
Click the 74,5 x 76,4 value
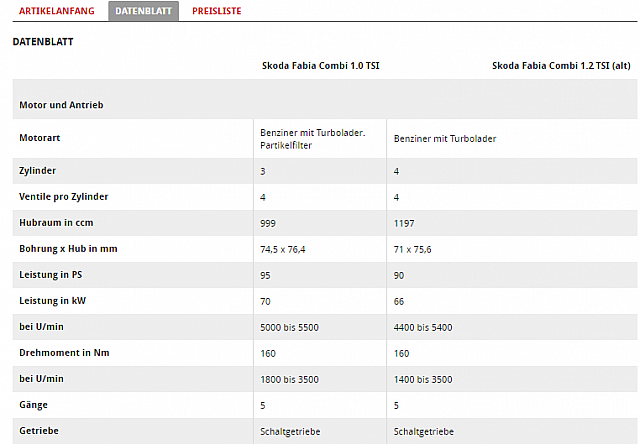(x=282, y=249)
